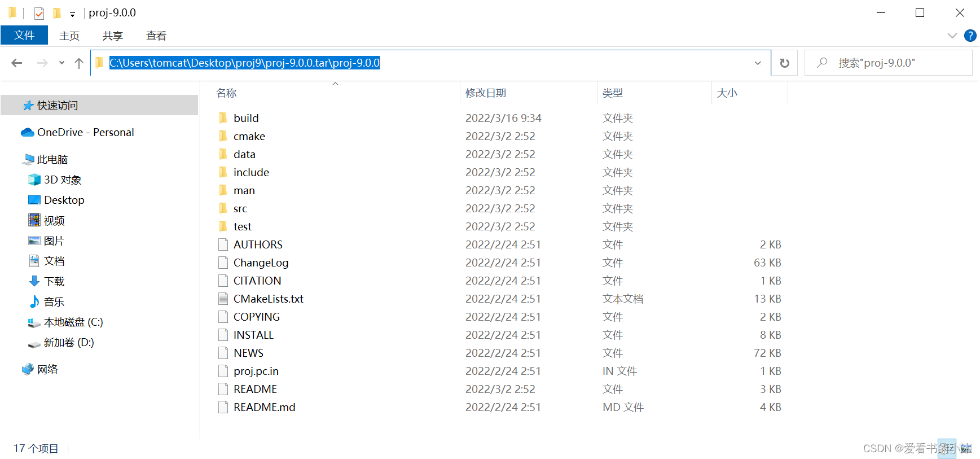Click the new folder icon in title bar
The width and height of the screenshot is (980, 459).
pyautogui.click(x=56, y=13)
